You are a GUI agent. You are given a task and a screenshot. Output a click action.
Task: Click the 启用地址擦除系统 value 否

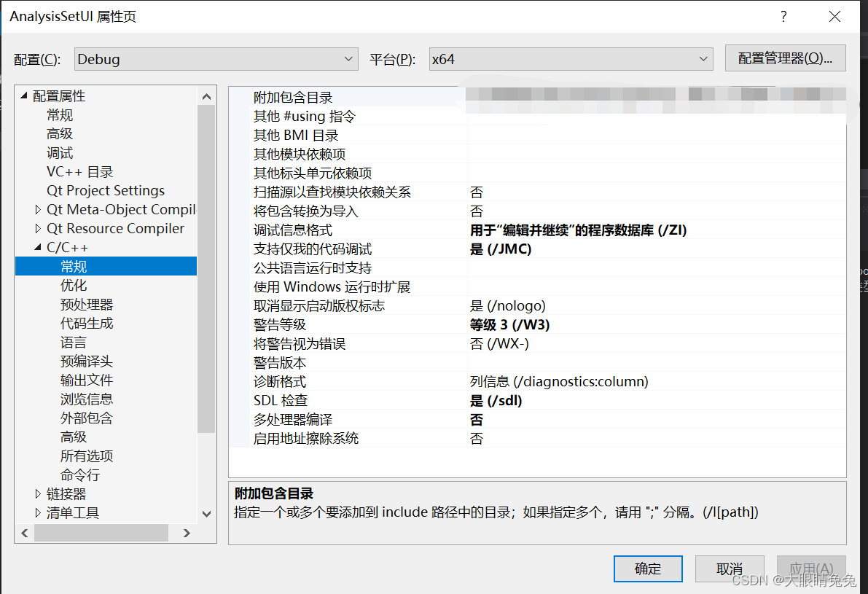click(x=477, y=439)
